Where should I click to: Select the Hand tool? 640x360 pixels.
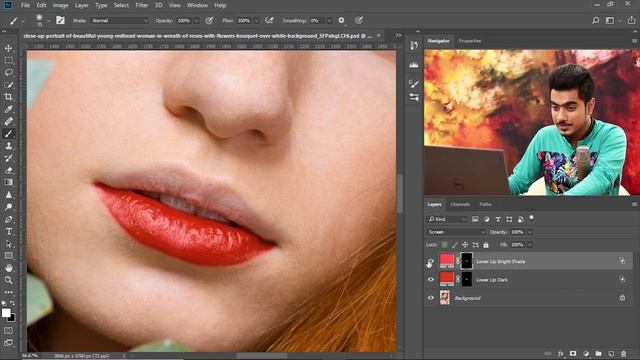9,268
